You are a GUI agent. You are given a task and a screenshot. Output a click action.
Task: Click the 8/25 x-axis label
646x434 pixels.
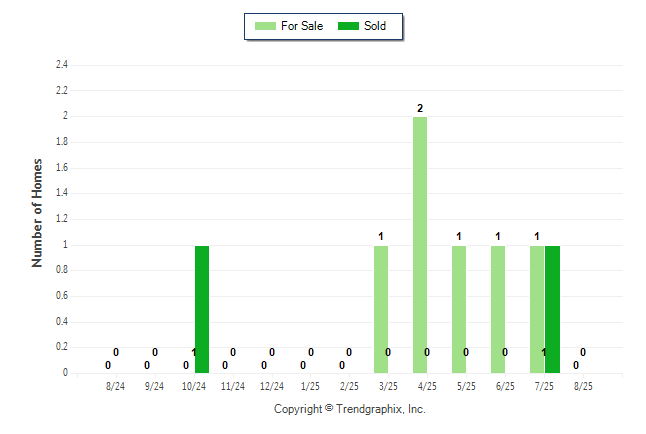[x=583, y=386]
